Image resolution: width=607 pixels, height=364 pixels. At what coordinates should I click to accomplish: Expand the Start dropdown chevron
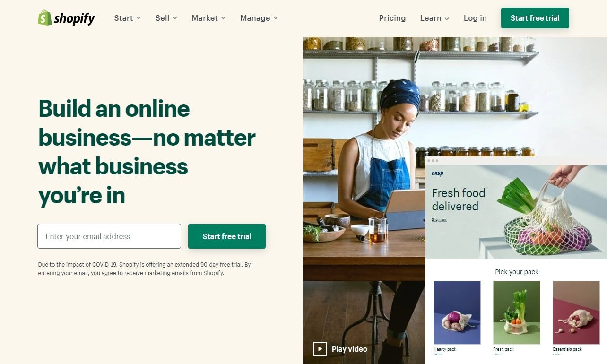point(139,18)
